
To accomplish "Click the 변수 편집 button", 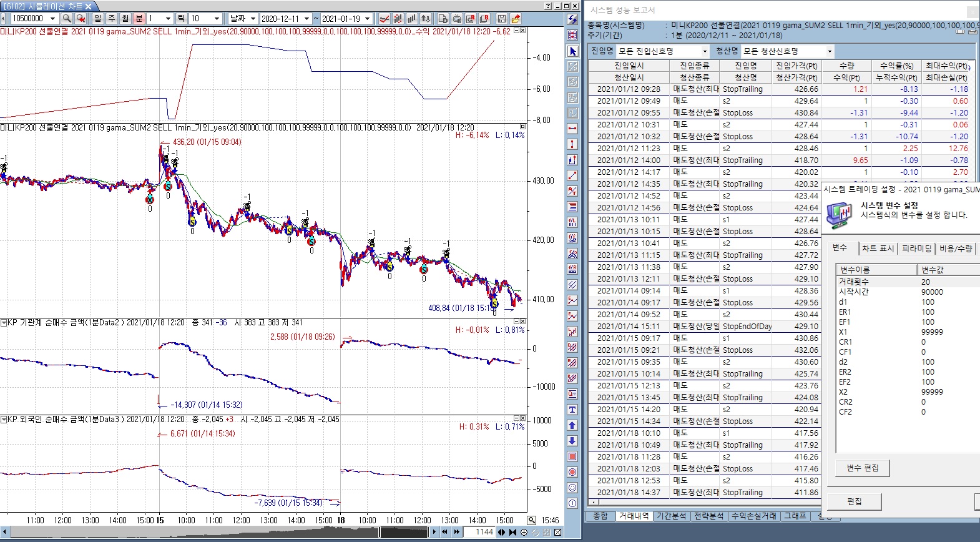I will [862, 468].
